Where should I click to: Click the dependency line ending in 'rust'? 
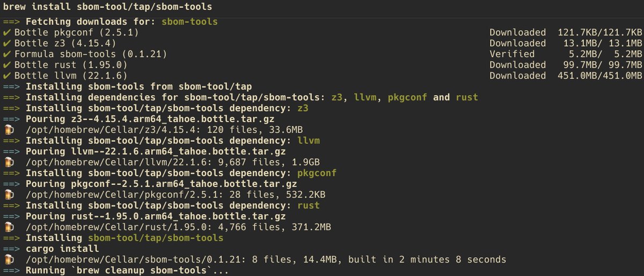click(x=162, y=205)
